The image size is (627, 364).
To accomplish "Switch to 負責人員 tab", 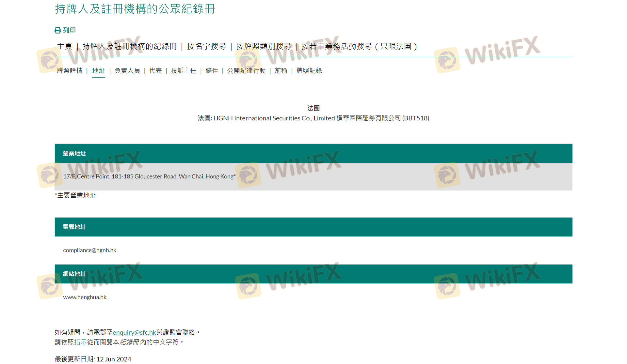I will (127, 71).
